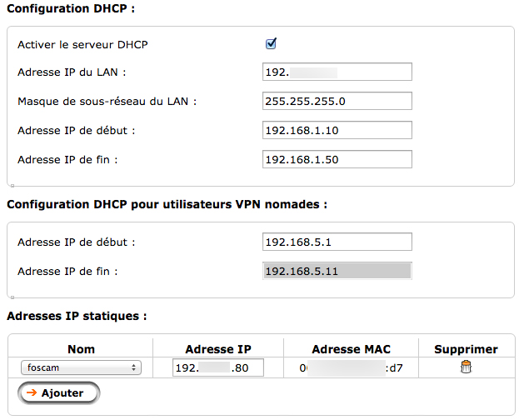Delete the foscam static IP entry
Screen dimensions: 519x420
click(466, 367)
